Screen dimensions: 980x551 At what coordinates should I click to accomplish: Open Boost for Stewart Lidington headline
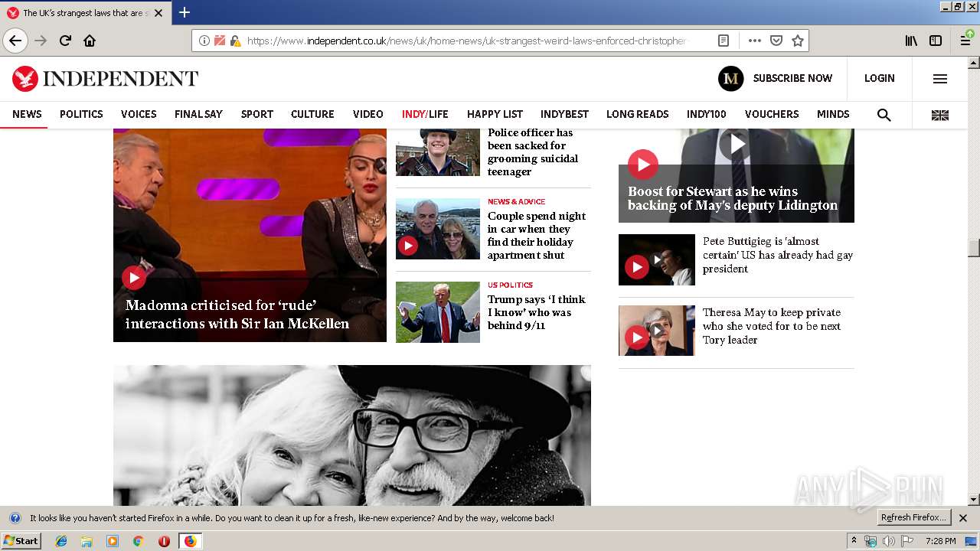[x=733, y=199]
